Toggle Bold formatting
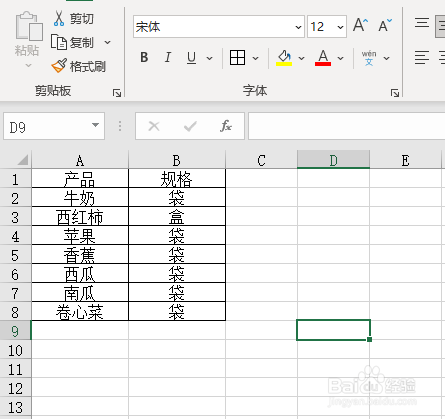 coord(144,57)
